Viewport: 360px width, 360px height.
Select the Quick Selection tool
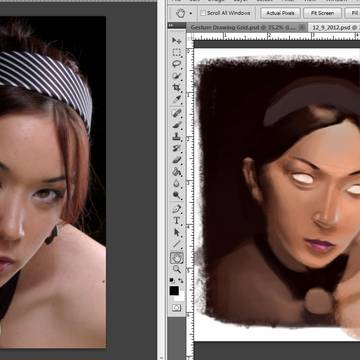point(177,76)
